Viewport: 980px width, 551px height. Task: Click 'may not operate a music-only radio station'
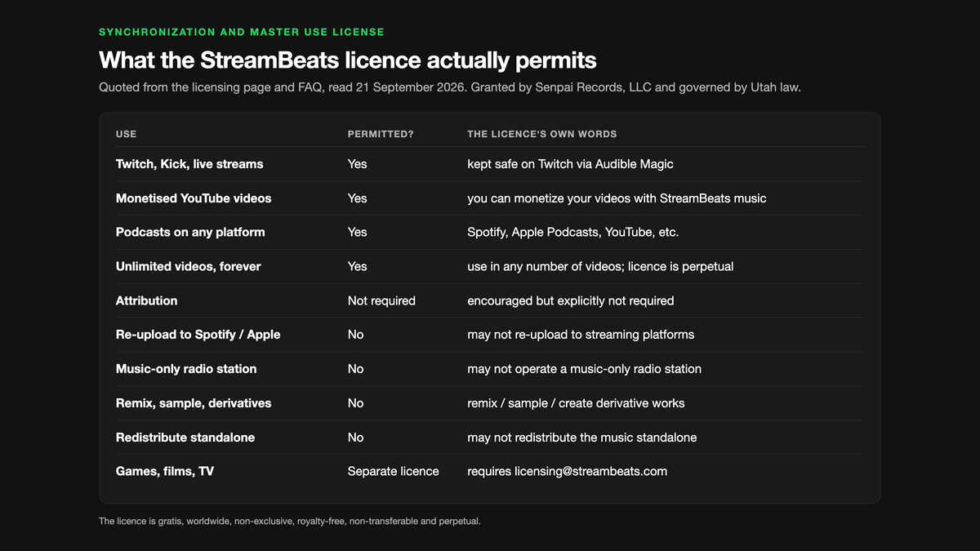coord(584,369)
